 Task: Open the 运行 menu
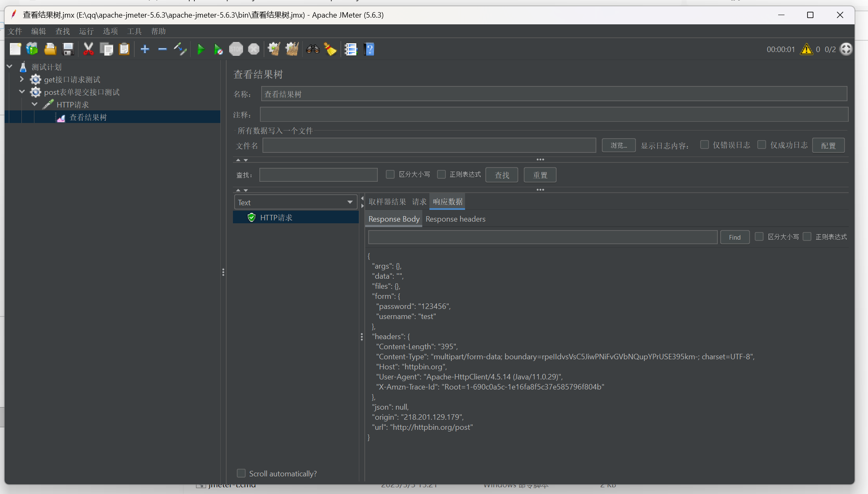click(x=86, y=31)
